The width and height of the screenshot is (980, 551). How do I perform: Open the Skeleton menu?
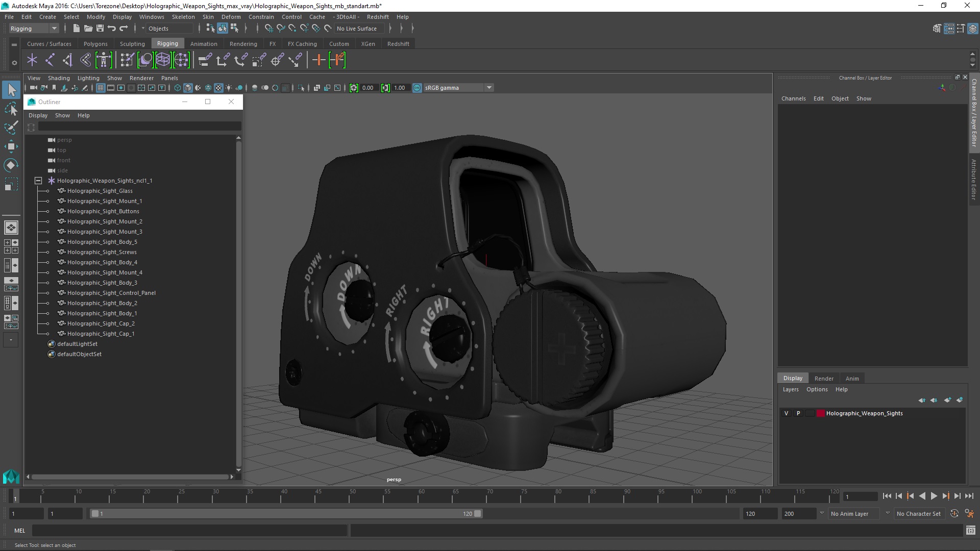pos(183,17)
